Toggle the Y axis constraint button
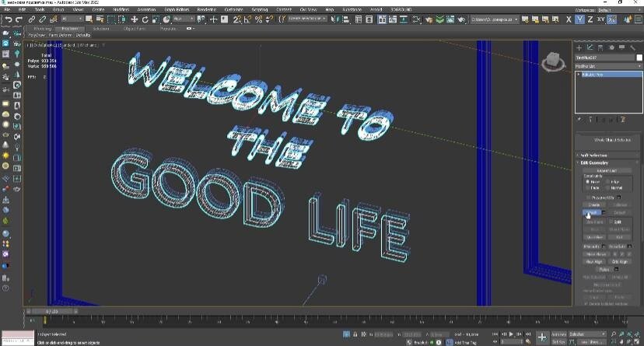This screenshot has height=346, width=644. (x=579, y=19)
